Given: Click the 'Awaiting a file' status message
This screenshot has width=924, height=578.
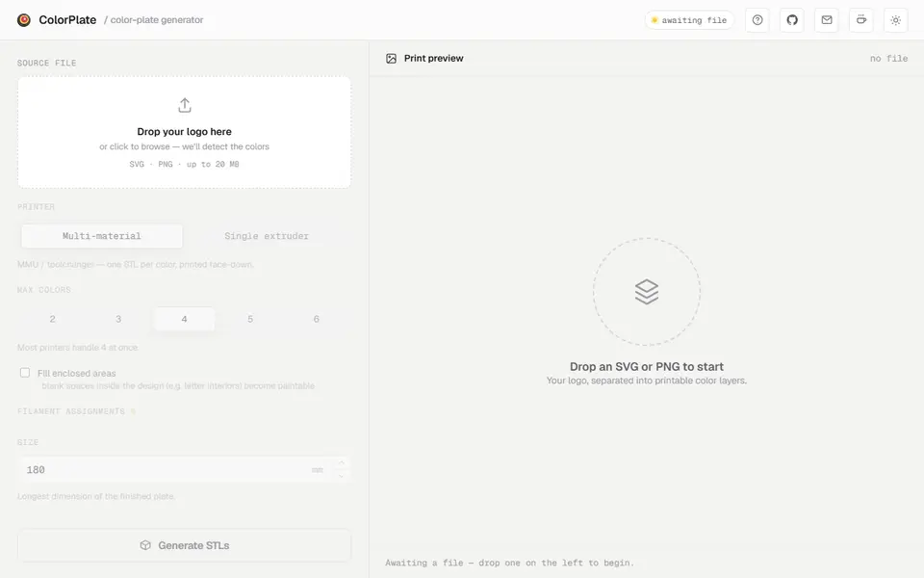Looking at the screenshot, I should (510, 563).
